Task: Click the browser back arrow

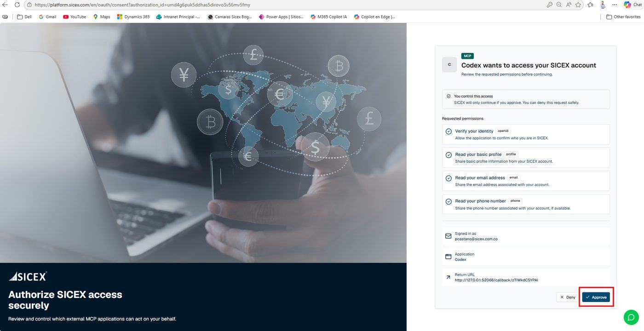Action: point(6,5)
